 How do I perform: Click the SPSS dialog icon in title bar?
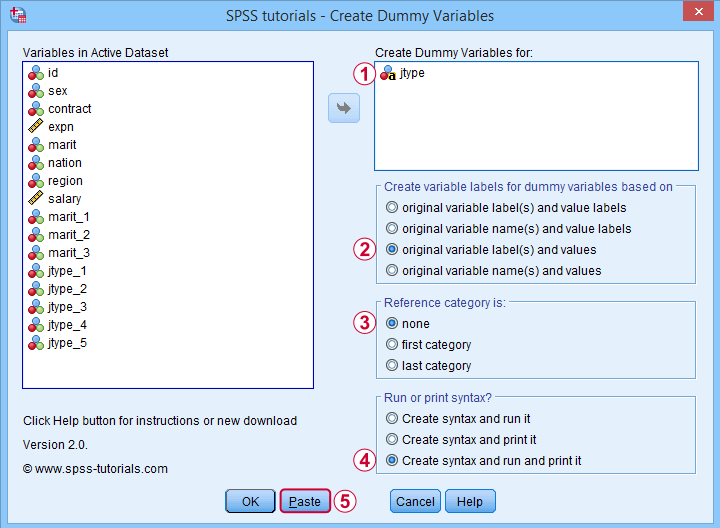18,15
